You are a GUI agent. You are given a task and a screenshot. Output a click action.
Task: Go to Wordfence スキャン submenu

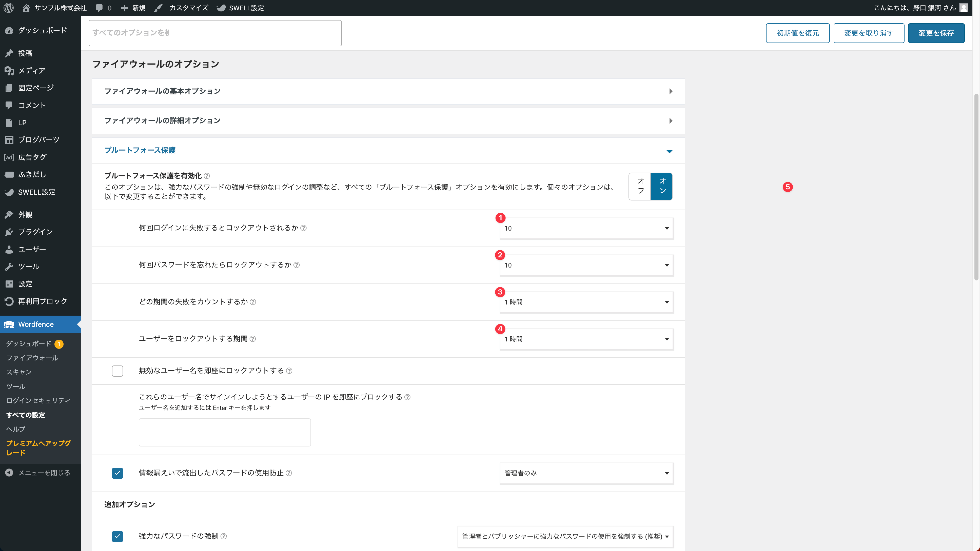tap(19, 372)
